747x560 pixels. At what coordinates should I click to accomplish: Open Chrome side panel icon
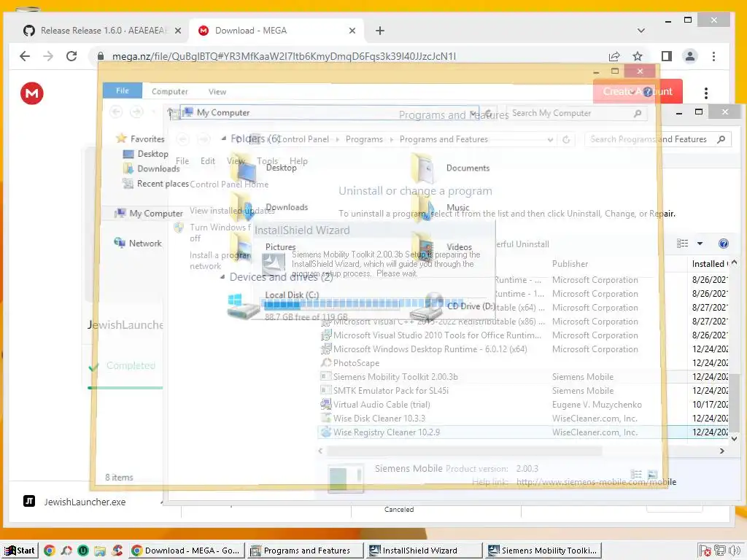coord(667,56)
